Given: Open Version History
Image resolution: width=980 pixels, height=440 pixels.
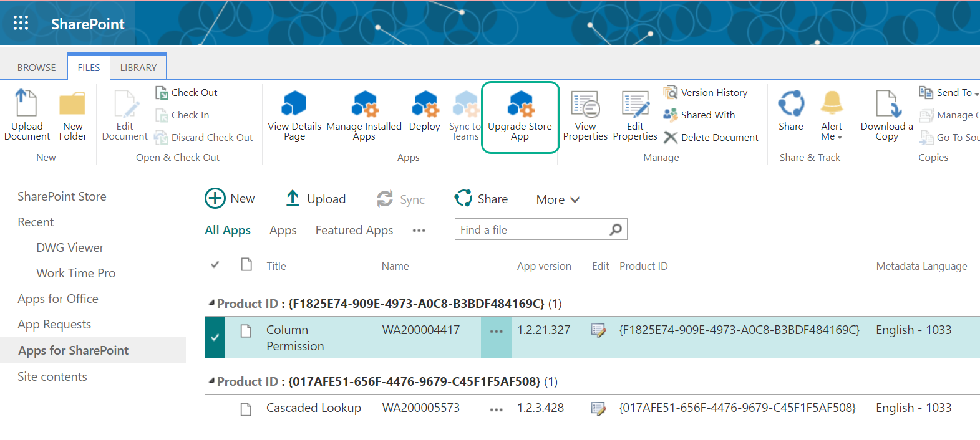Looking at the screenshot, I should click(x=706, y=93).
